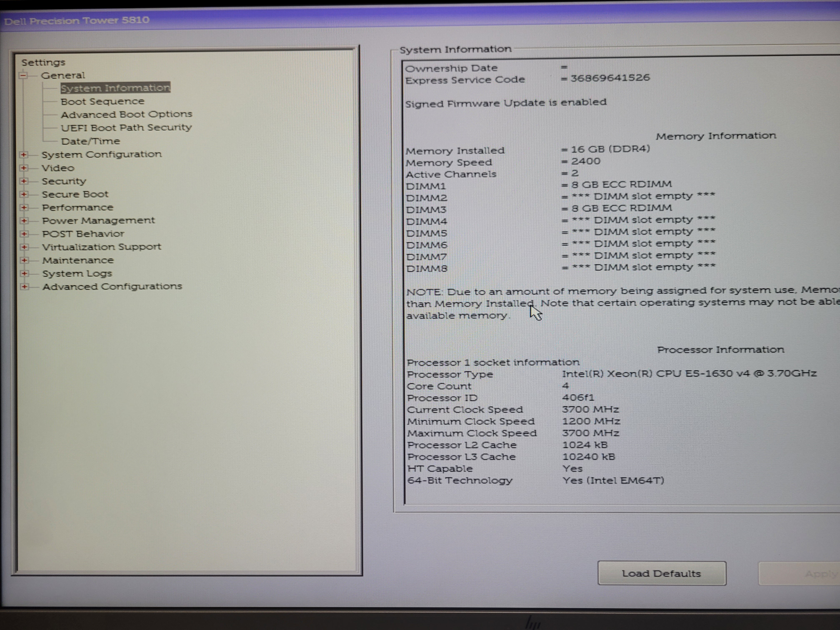Expand the Power Management node
This screenshot has width=840, height=630.
[24, 221]
